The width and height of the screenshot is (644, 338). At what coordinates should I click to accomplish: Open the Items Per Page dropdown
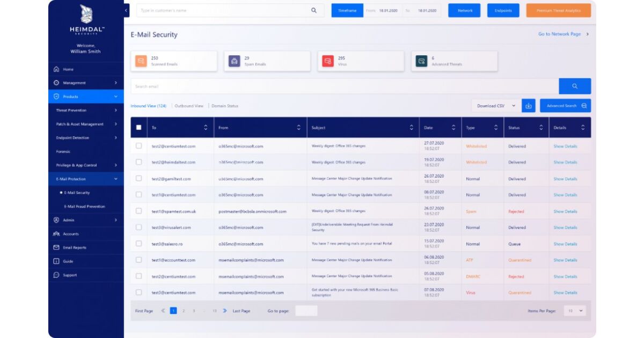[x=574, y=311]
